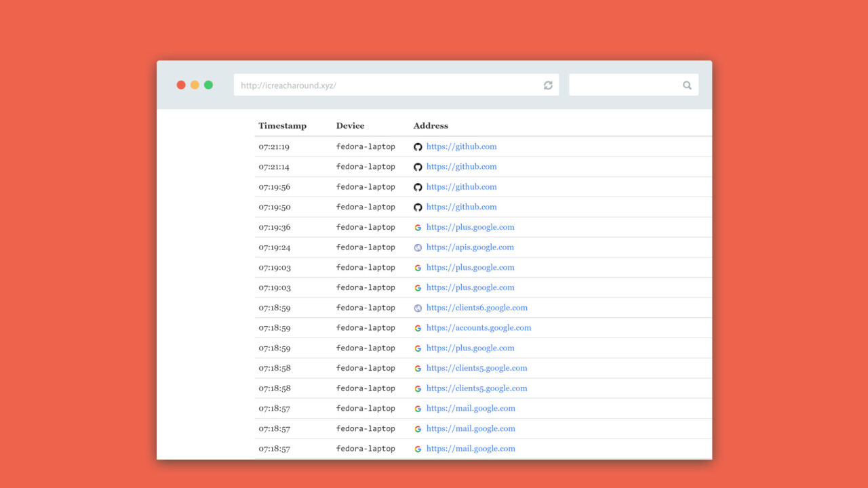Screen dimensions: 868x488
Task: Sort by the Timestamp column header
Action: pos(282,125)
